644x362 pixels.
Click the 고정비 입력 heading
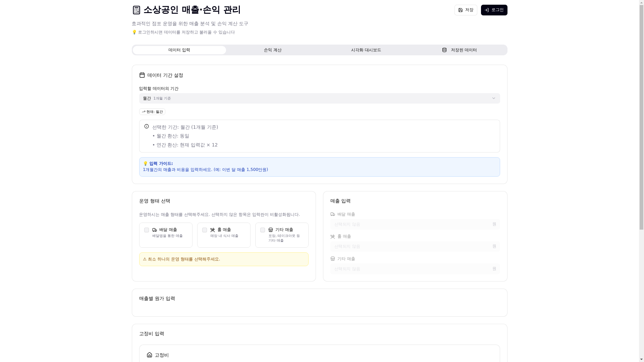click(152, 334)
